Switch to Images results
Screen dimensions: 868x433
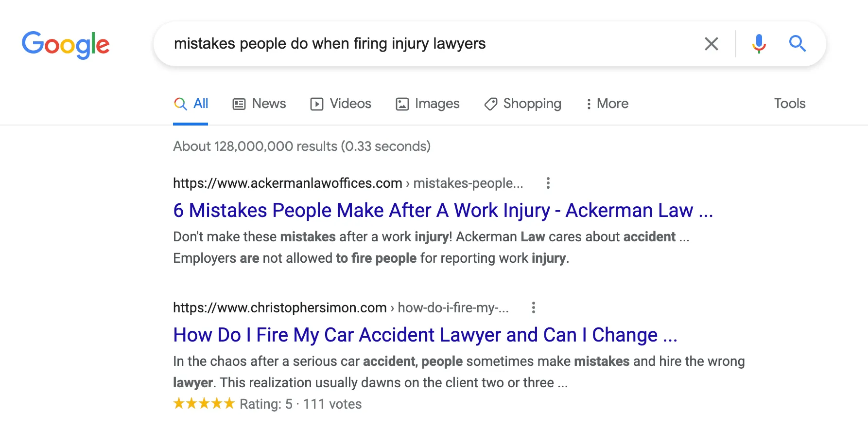click(428, 104)
